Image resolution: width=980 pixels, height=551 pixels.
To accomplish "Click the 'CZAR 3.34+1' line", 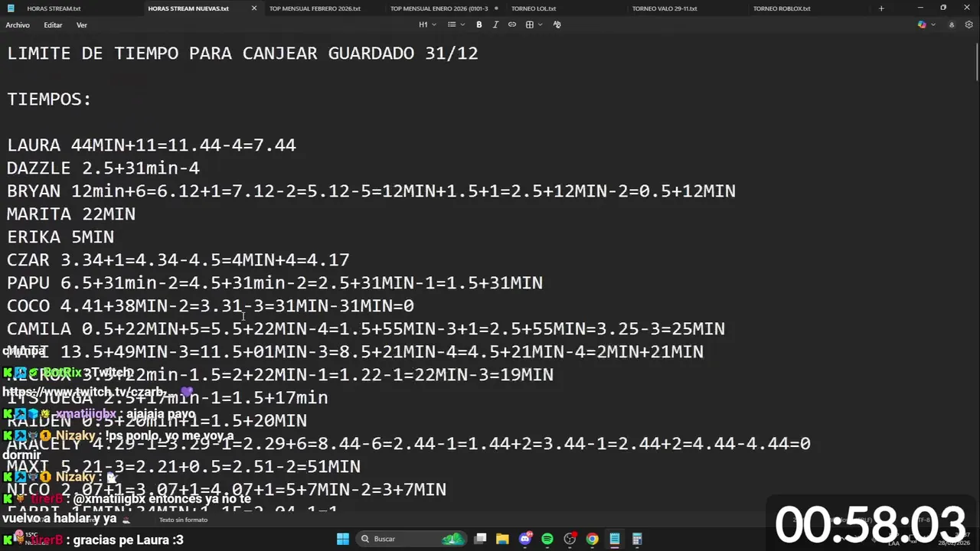I will pyautogui.click(x=178, y=260).
